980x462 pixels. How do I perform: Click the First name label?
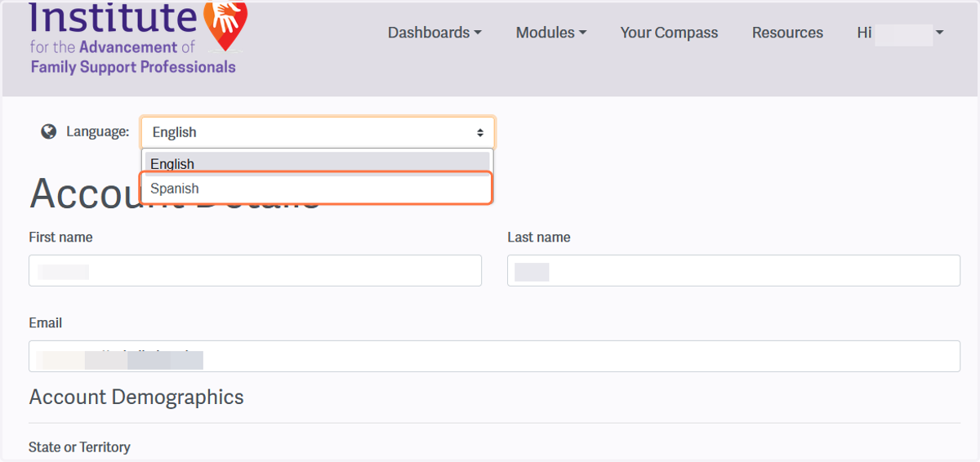(60, 238)
